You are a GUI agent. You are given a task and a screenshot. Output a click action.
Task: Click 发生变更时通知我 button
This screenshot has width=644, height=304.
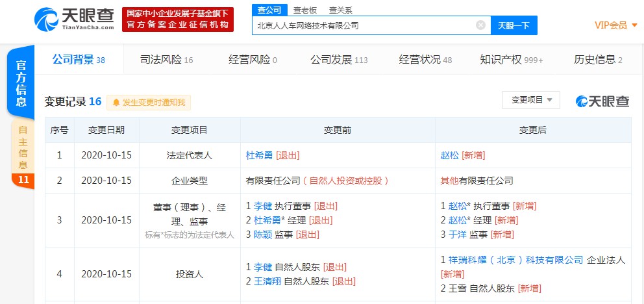point(149,103)
